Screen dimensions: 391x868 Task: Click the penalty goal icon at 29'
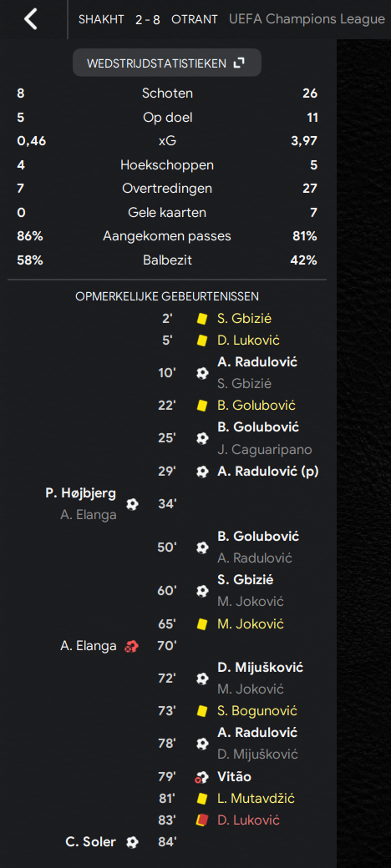(x=202, y=471)
